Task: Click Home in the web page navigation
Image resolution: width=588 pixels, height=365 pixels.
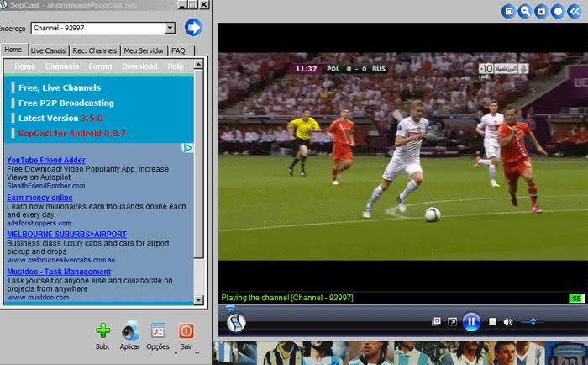Action: point(24,66)
